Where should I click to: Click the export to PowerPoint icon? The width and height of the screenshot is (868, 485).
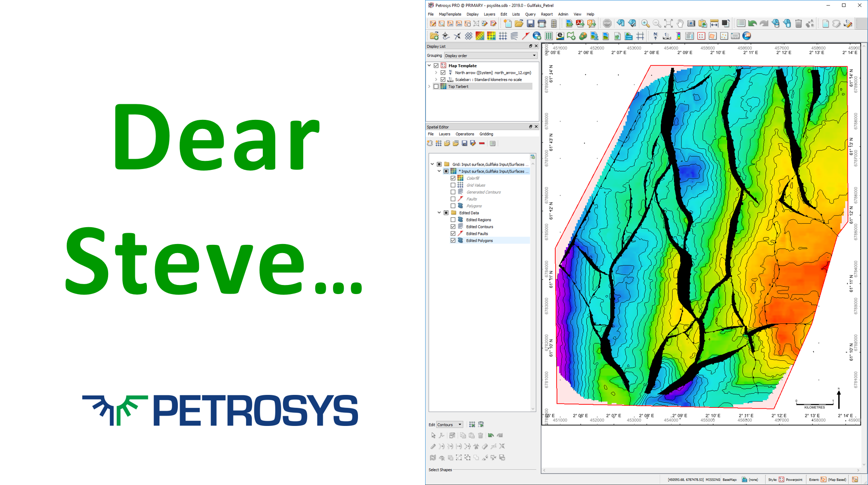591,24
